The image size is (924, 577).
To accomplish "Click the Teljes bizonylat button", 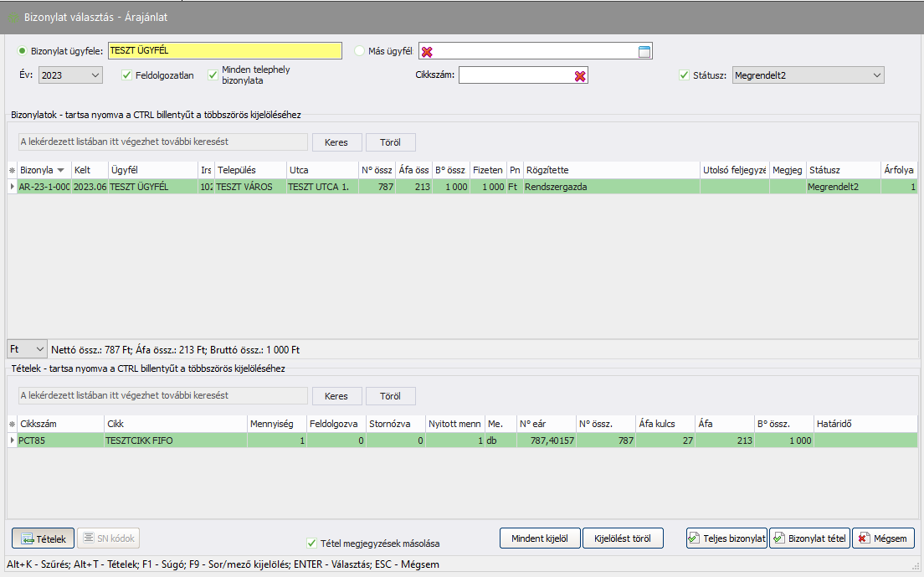I will [x=726, y=538].
